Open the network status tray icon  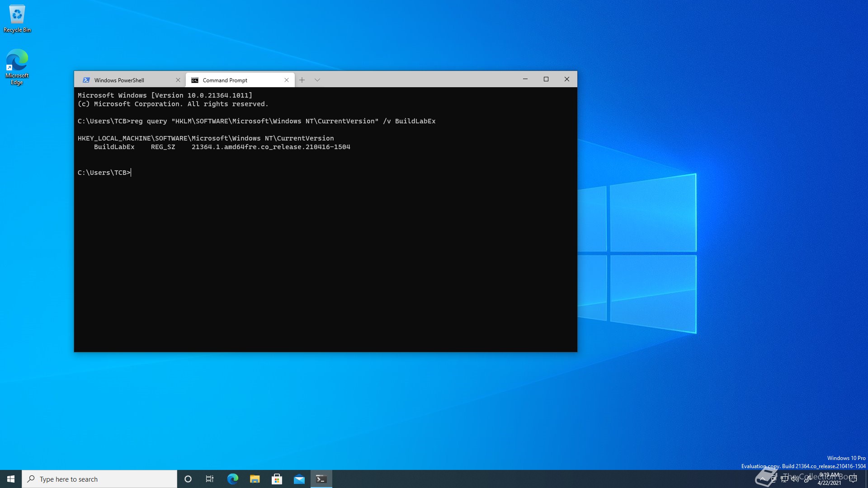[784, 479]
